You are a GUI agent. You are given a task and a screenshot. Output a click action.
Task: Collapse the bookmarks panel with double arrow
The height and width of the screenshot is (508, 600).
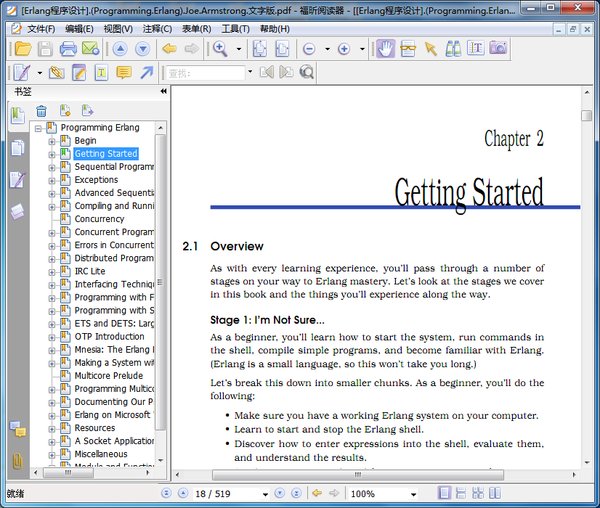(163, 91)
